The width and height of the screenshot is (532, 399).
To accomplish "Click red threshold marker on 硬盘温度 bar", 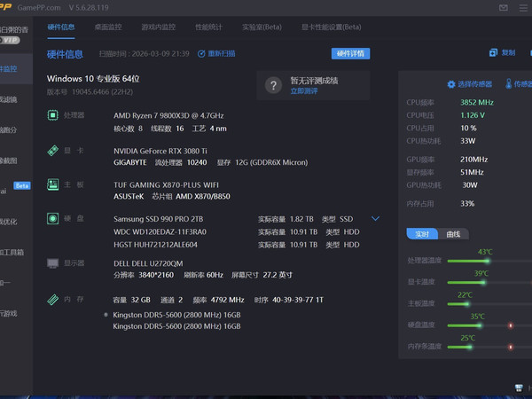I will point(511,325).
